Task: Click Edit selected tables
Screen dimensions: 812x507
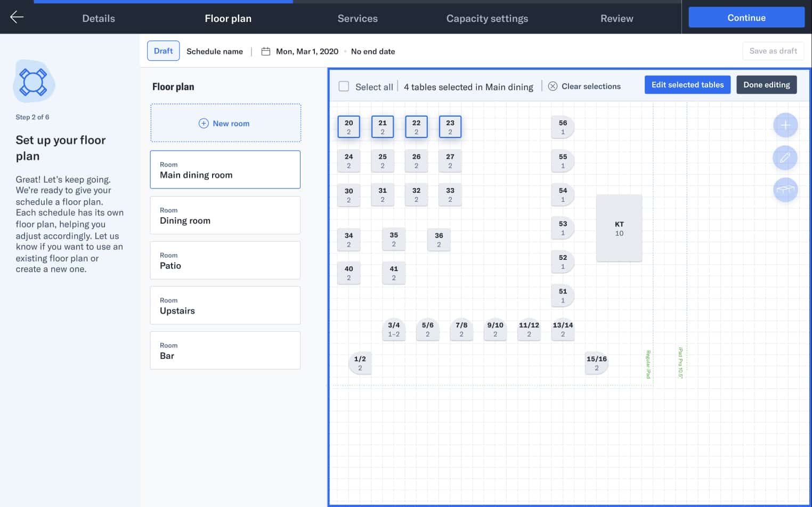Action: click(x=687, y=85)
